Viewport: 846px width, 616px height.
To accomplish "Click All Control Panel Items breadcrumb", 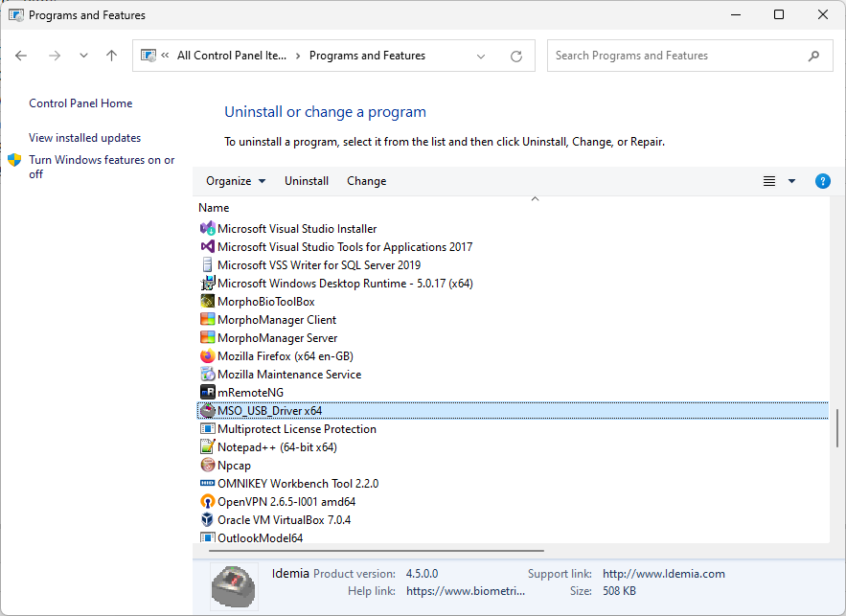I will click(232, 56).
